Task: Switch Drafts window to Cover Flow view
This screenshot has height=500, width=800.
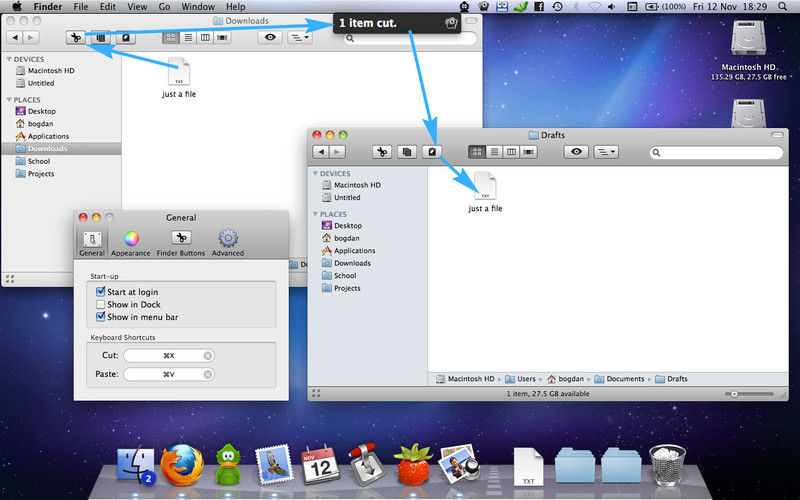Action: [x=529, y=152]
